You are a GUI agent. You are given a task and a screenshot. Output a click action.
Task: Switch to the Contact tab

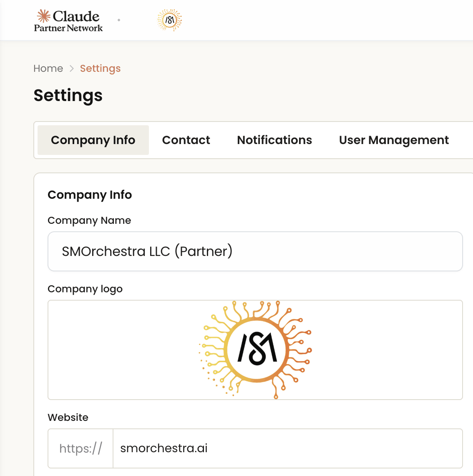point(186,140)
